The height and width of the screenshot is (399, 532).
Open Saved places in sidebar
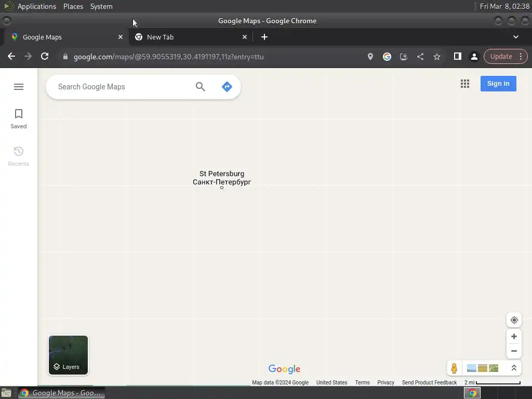19,119
